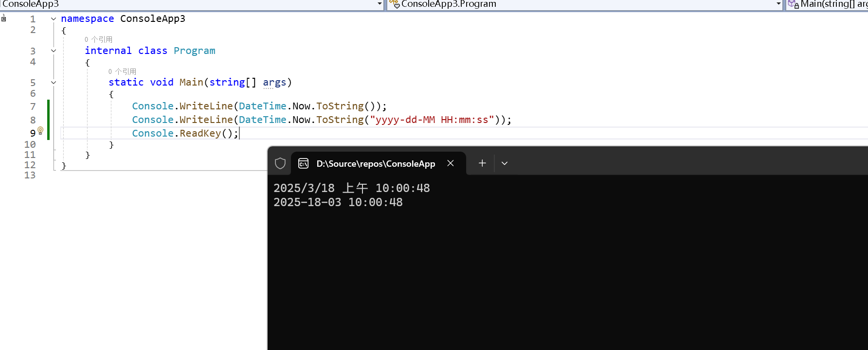The height and width of the screenshot is (350, 868).
Task: Click 'Console.ReadKey();' on line 9
Action: (x=185, y=133)
